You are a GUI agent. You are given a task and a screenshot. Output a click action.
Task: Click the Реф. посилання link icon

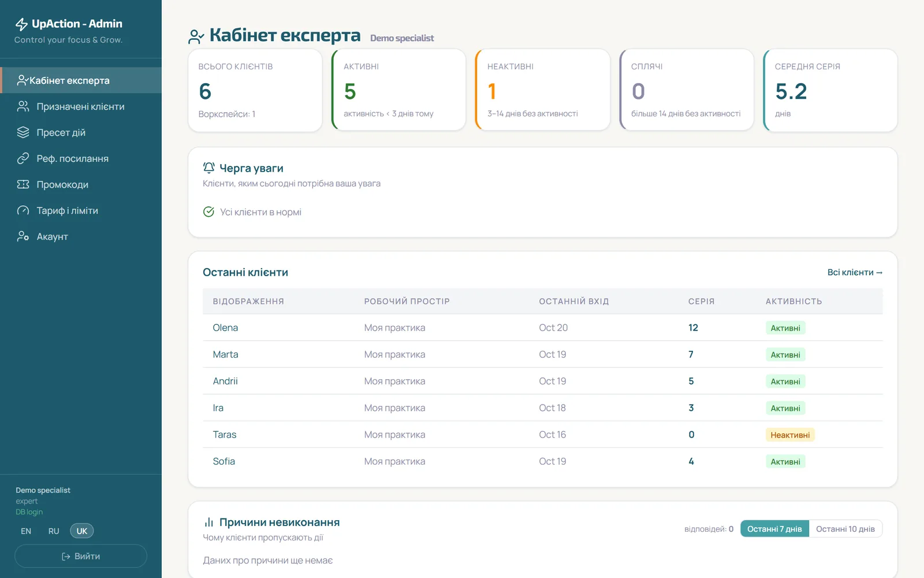click(x=23, y=158)
